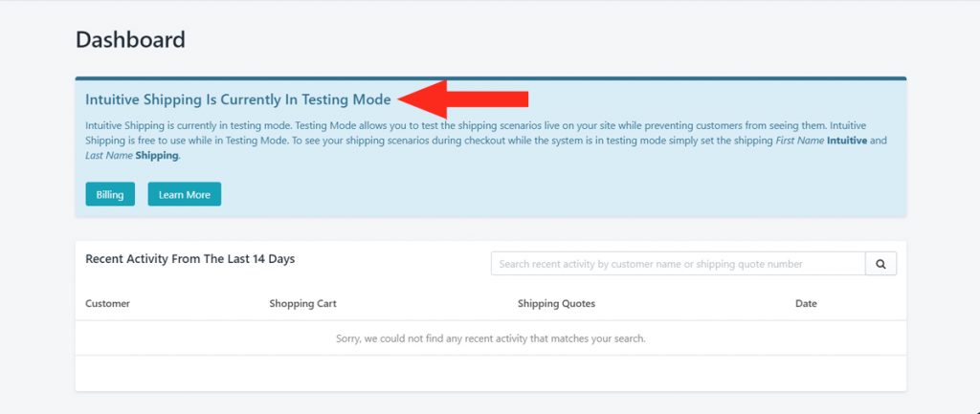Click the bold word Shipping after Last Name
The width and height of the screenshot is (980, 414).
point(157,156)
